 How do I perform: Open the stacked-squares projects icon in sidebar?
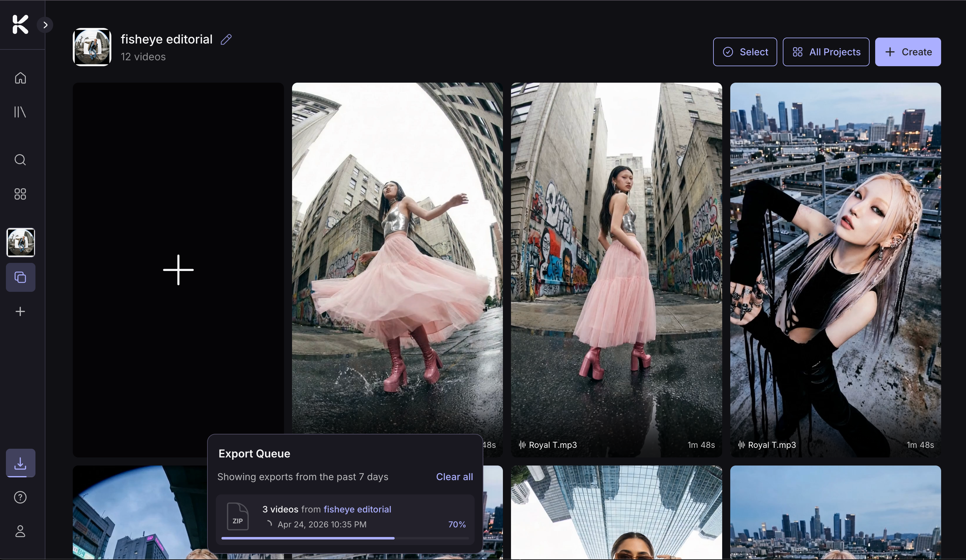tap(21, 277)
